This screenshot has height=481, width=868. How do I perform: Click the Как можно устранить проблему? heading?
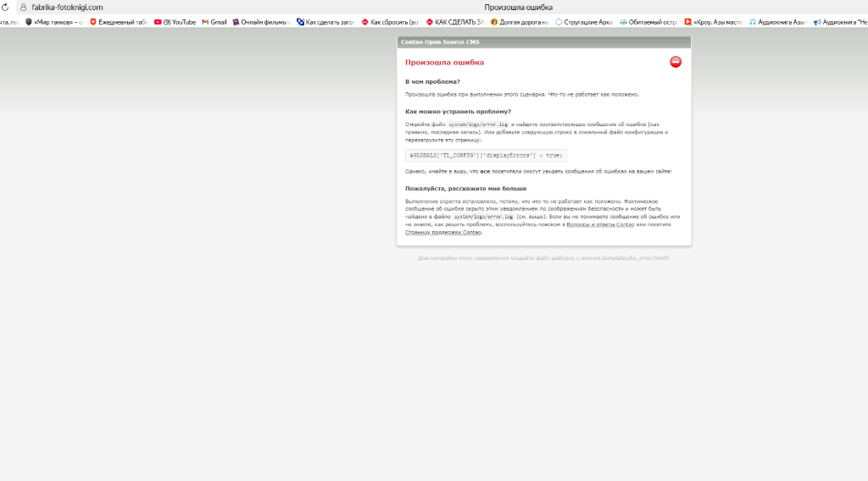coord(458,112)
